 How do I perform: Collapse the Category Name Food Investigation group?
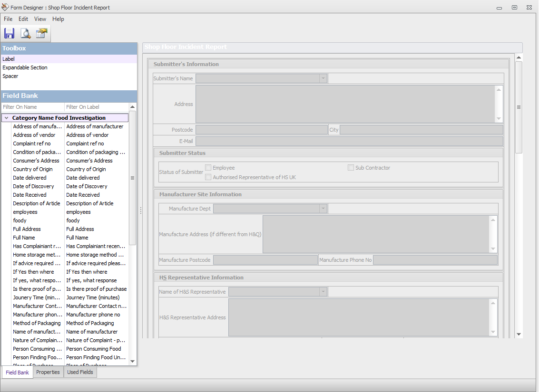pos(6,117)
